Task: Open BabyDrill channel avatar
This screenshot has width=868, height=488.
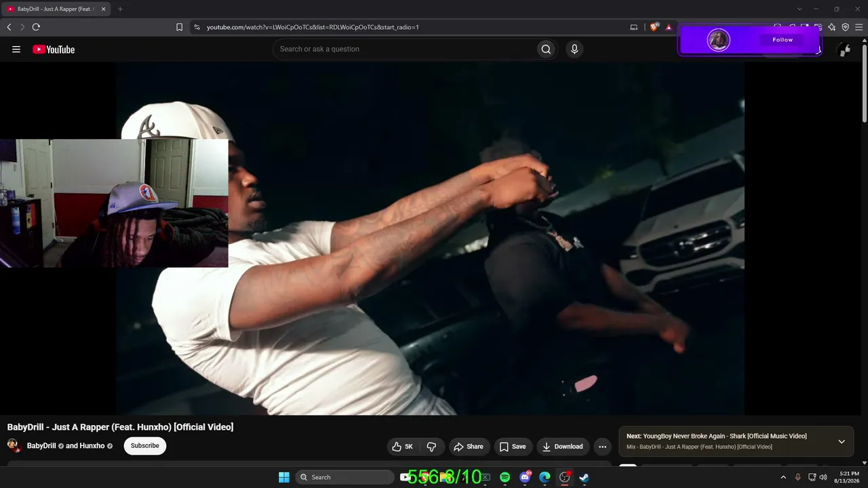Action: click(x=14, y=445)
